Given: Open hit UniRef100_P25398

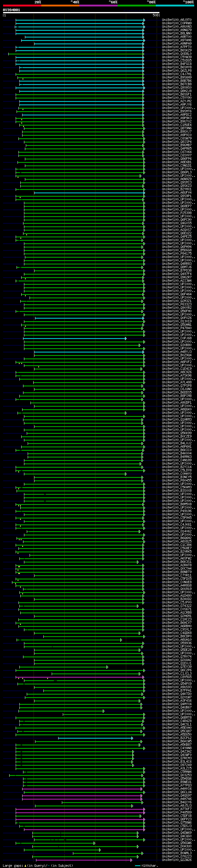Looking at the screenshot, I should 177,213.
